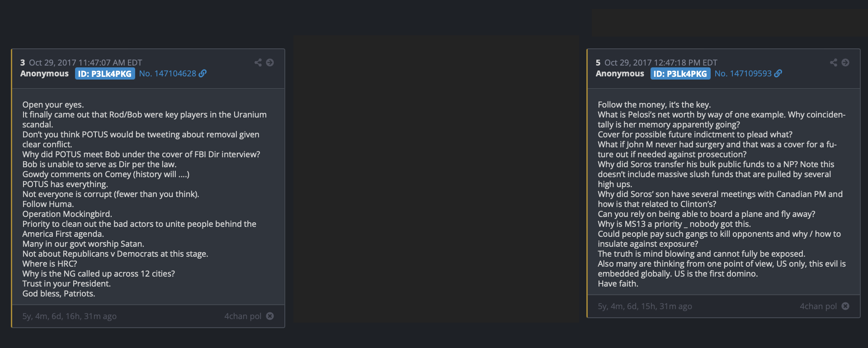Click the line 'Where is HRC?'
Image resolution: width=868 pixels, height=348 pixels.
(x=50, y=263)
